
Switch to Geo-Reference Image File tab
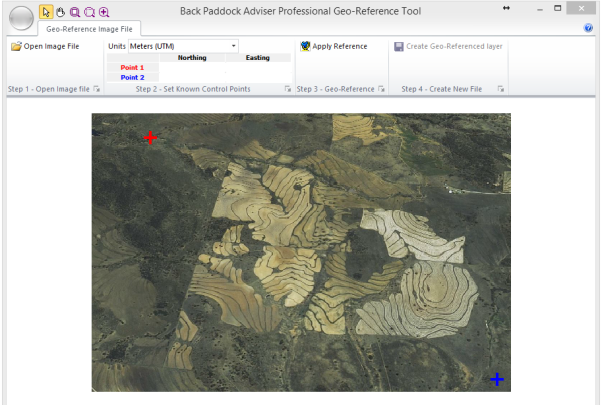tap(91, 29)
